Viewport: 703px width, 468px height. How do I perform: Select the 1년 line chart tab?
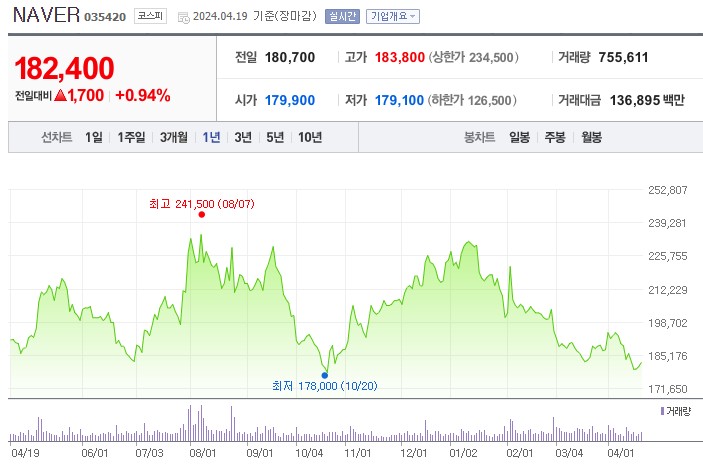point(211,137)
